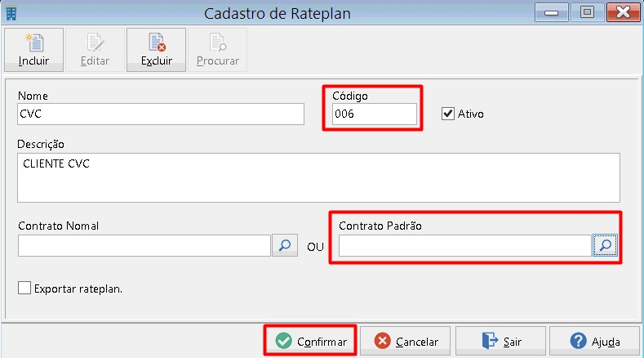The height and width of the screenshot is (358, 644).
Task: Click the Incluir toolbar button
Action: 33,50
